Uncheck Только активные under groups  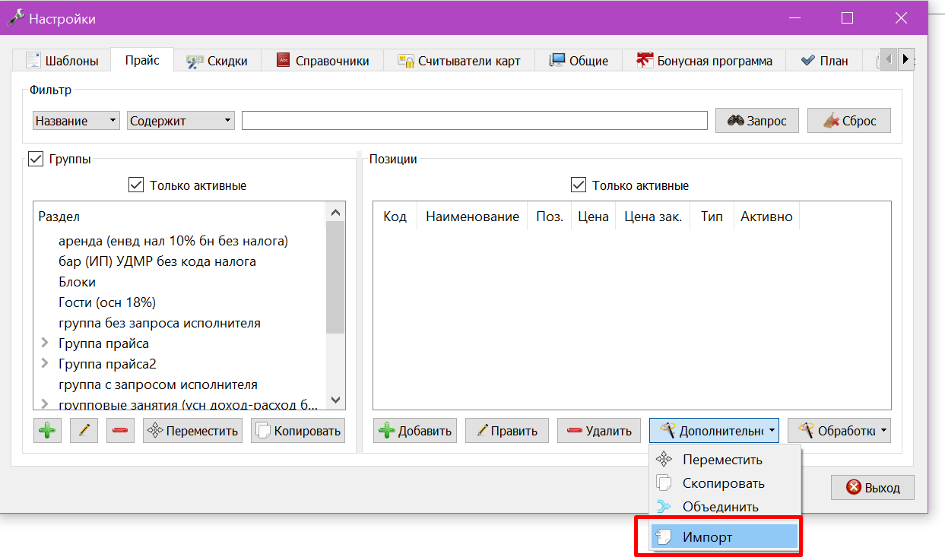point(136,185)
